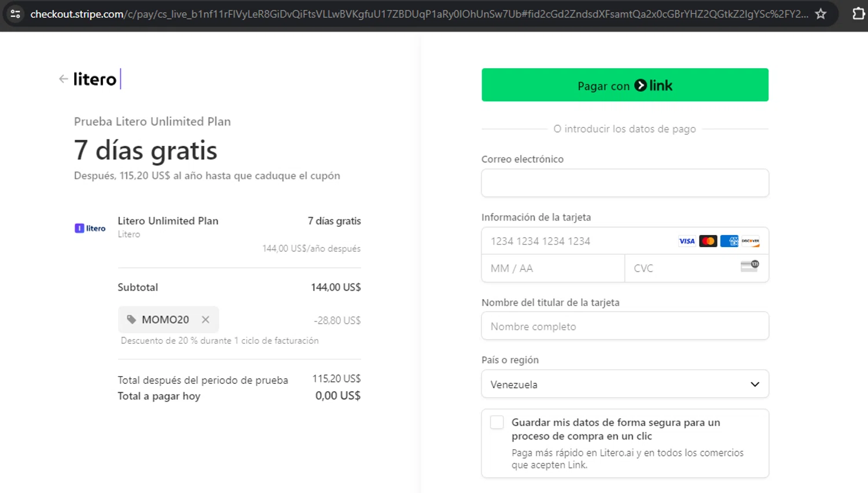Screen dimensions: 868x493
Task: Click the Visa card logo
Action: tap(687, 241)
